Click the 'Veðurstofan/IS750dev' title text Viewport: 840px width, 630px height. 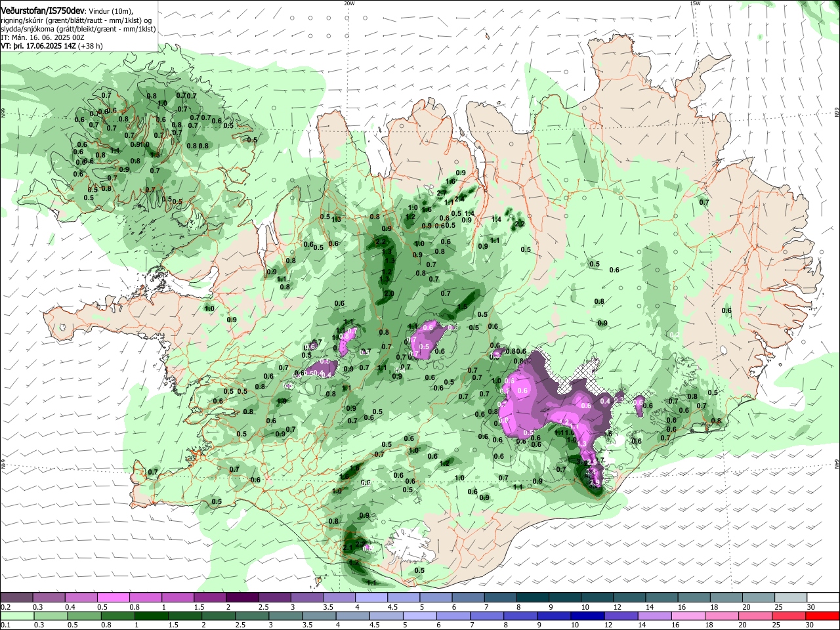(42, 10)
